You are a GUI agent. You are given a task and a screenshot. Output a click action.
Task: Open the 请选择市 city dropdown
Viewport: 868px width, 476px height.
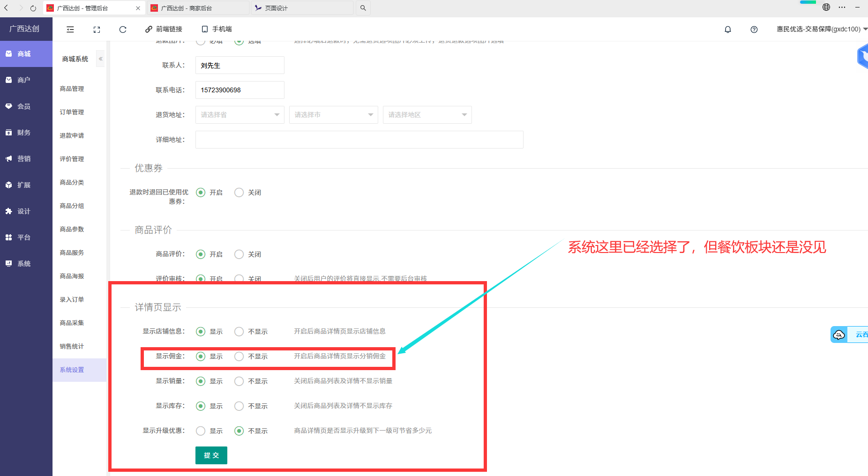(333, 115)
